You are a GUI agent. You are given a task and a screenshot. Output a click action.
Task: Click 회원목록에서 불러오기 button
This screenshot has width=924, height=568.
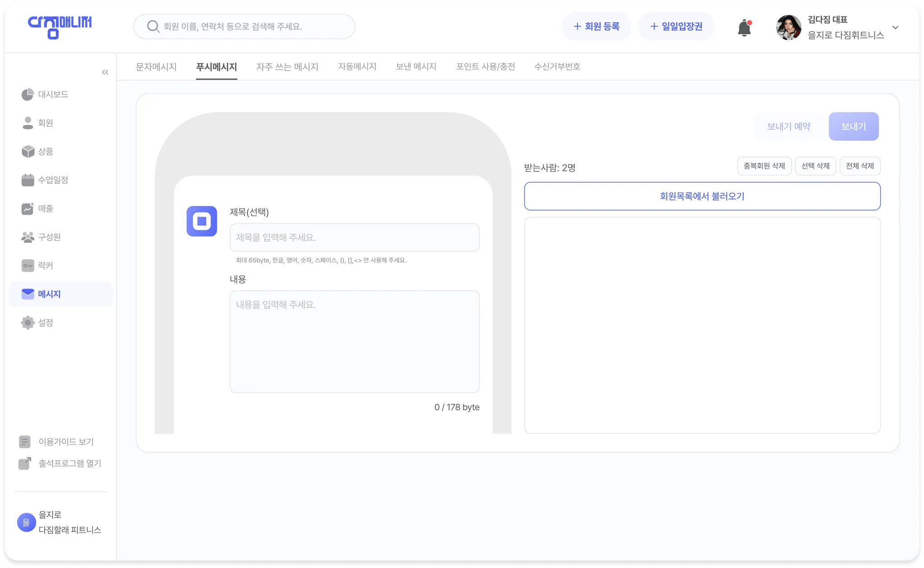[x=702, y=196]
